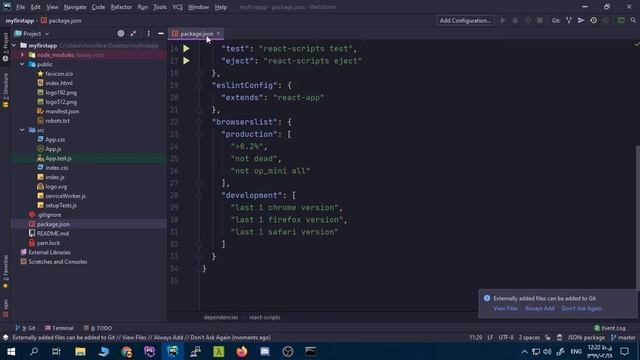Click the status bar tool windows toggle icon
This screenshot has width=640, height=360.
tap(5, 338)
